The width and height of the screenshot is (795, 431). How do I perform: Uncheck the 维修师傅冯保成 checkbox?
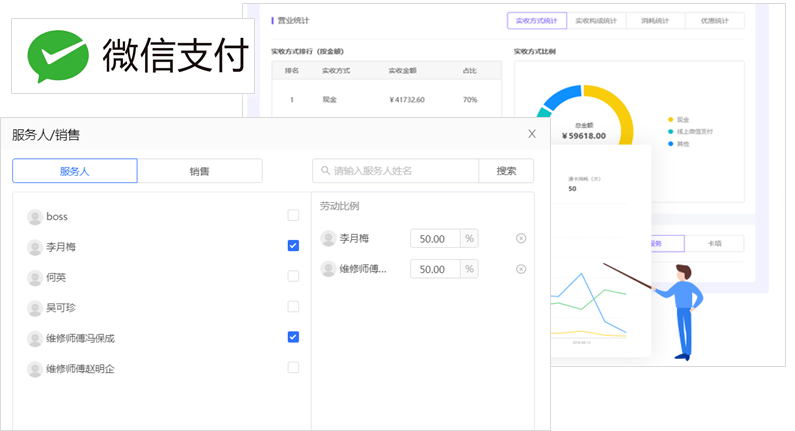[293, 337]
